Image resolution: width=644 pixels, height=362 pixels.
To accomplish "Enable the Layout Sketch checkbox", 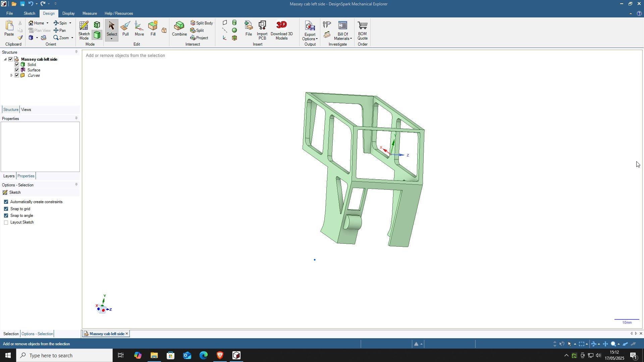I will [x=6, y=223].
